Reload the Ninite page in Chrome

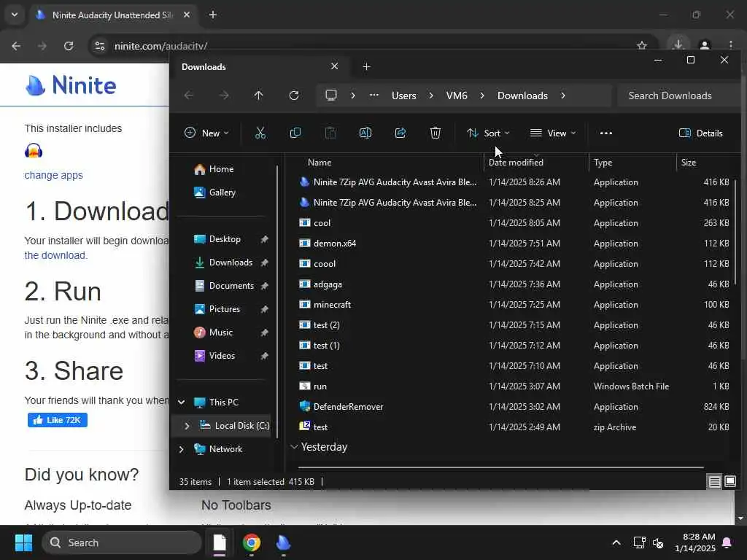(x=69, y=46)
